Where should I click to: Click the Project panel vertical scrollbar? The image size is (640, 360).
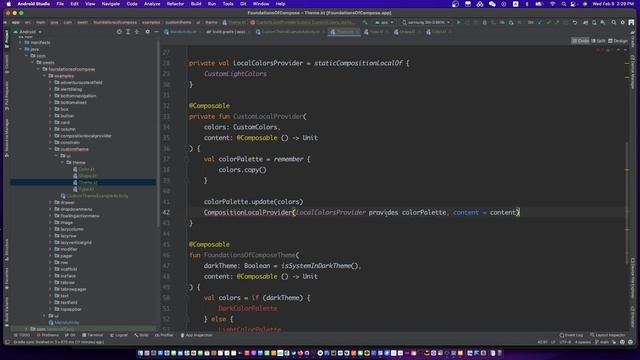158,133
